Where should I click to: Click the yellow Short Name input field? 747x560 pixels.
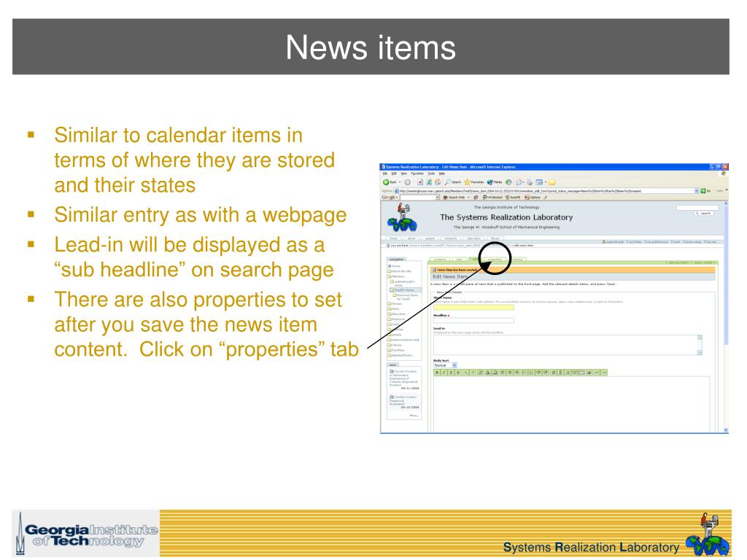click(x=473, y=307)
